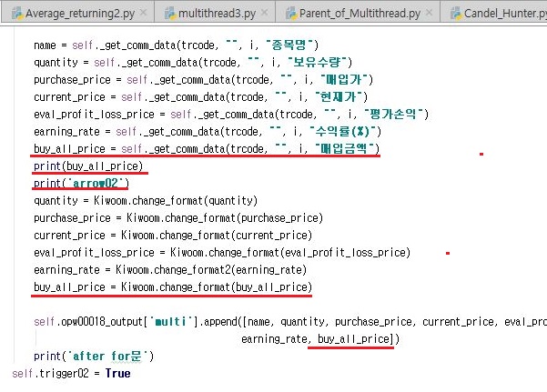The image size is (547, 392).
Task: Click the print(buy_all_price) statement
Action: coord(88,166)
